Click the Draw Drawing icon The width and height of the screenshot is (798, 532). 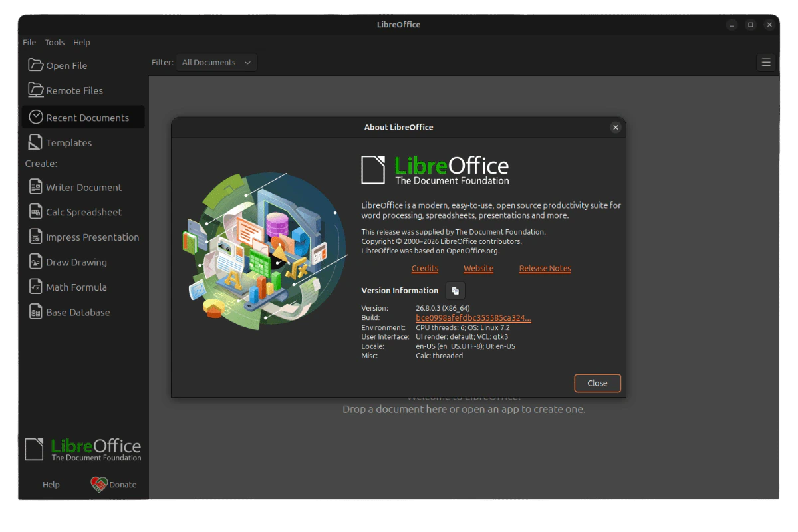pos(36,262)
